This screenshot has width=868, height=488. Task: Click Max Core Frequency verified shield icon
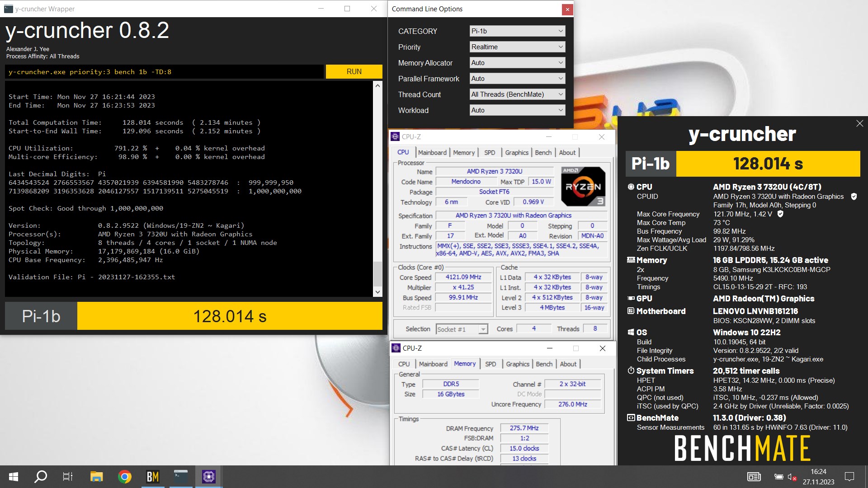click(x=780, y=214)
